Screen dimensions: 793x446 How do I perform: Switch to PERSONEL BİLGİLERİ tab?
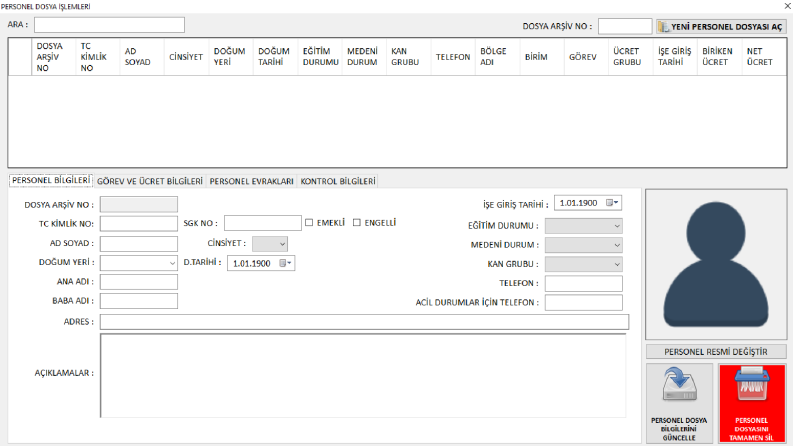pos(51,181)
